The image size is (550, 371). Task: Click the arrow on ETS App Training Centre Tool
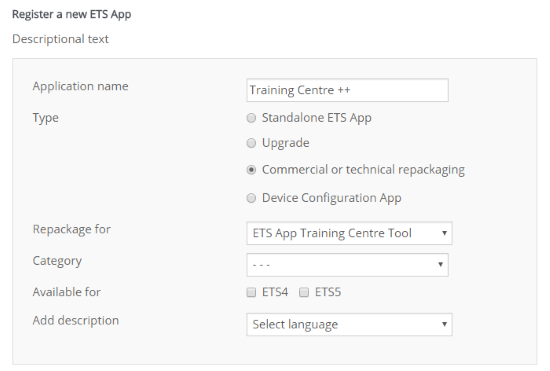click(x=444, y=233)
